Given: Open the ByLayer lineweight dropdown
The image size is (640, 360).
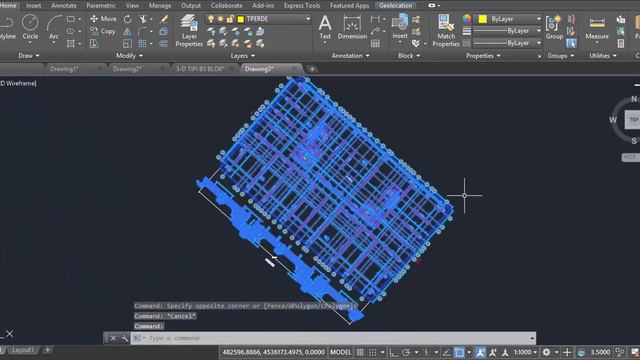Looking at the screenshot, I should tap(538, 31).
